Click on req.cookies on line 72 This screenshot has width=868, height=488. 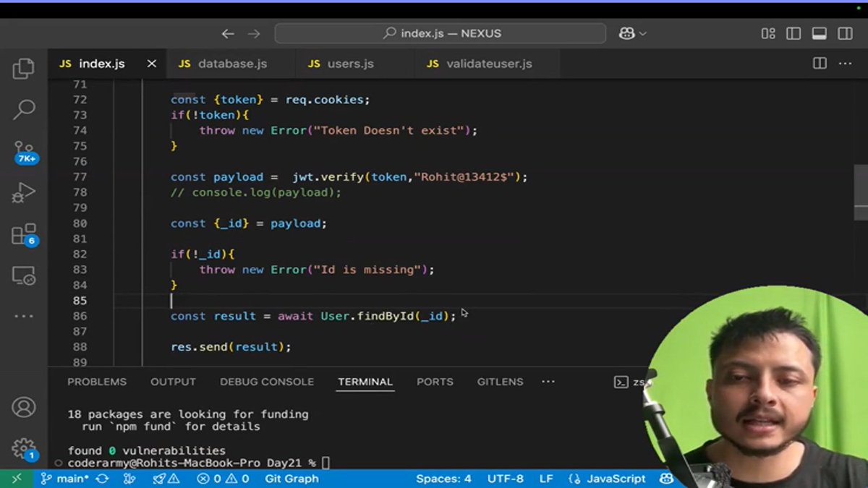(x=324, y=100)
